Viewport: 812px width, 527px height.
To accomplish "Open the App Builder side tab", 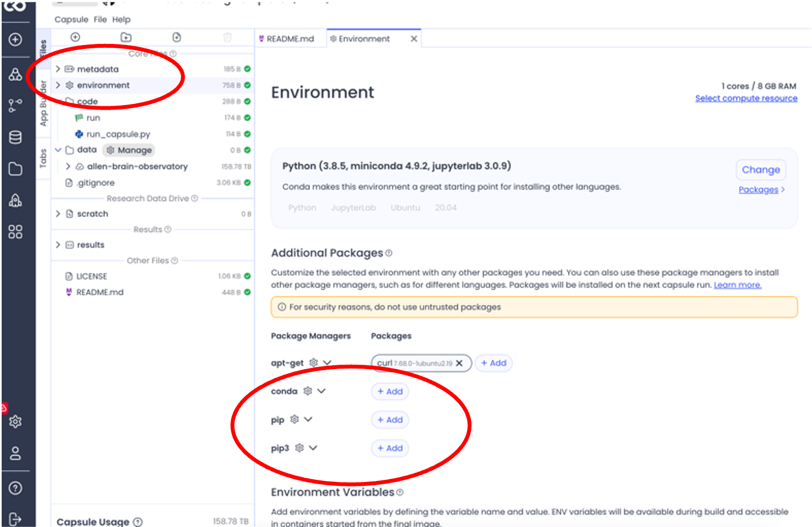I will click(43, 103).
